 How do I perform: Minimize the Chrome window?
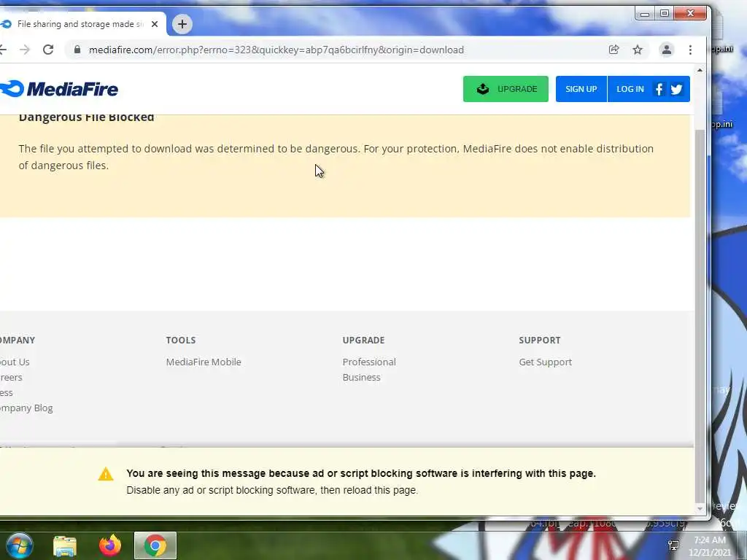pos(645,14)
